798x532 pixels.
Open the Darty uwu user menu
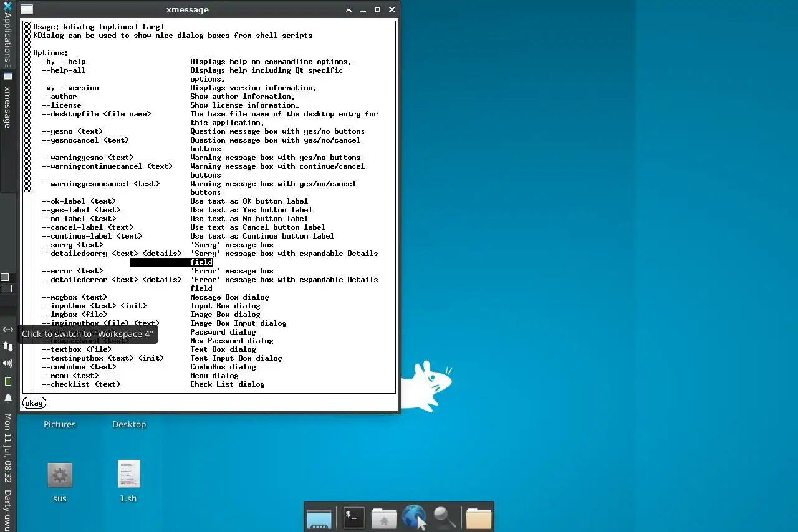(x=7, y=510)
